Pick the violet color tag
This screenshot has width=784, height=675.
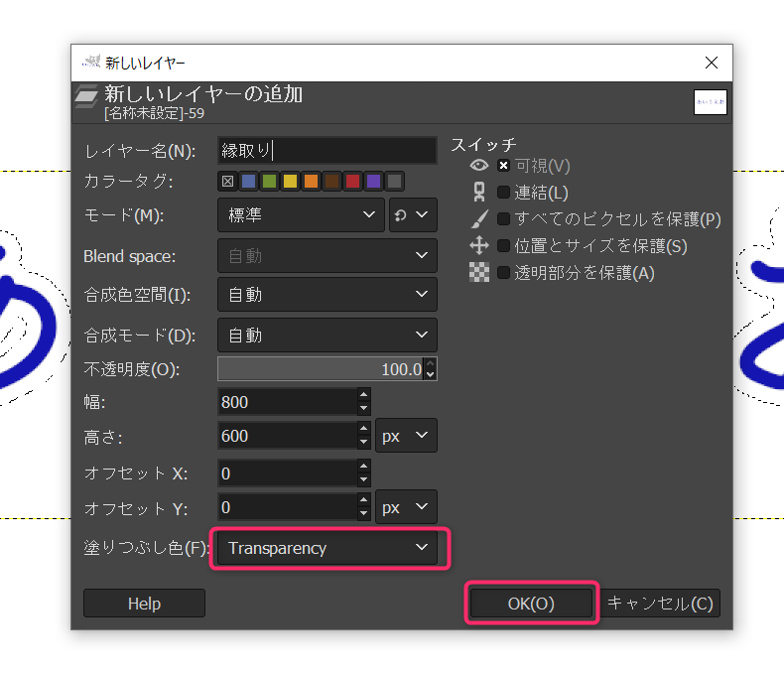click(x=373, y=181)
